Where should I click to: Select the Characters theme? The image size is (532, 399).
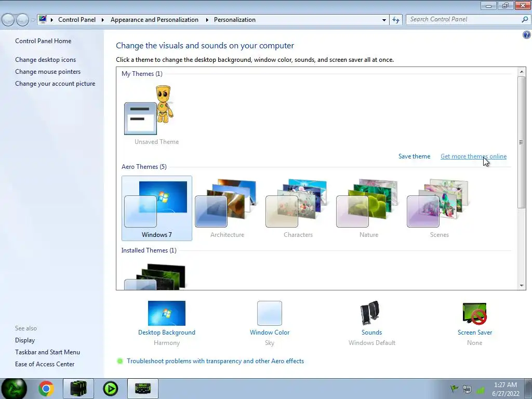(x=298, y=208)
